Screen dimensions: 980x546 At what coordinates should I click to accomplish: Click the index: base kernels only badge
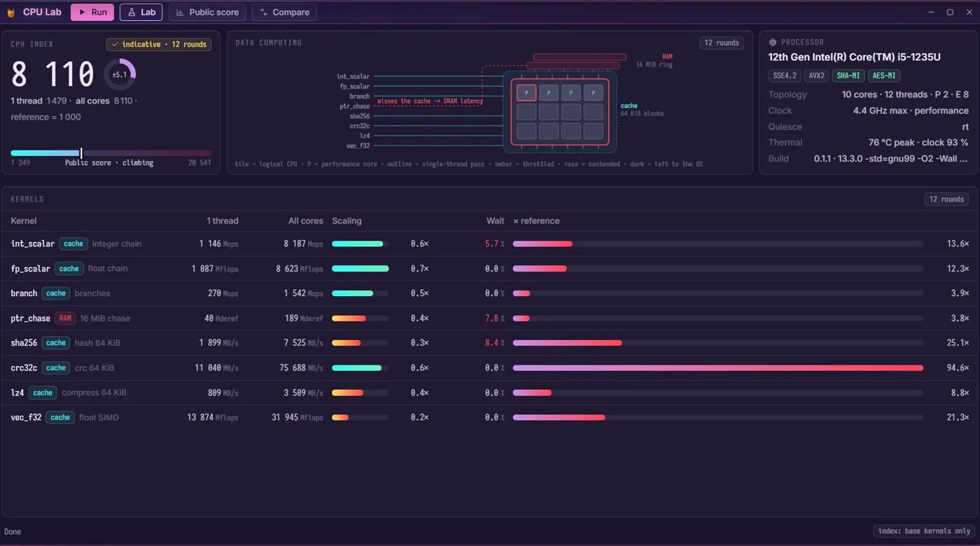924,531
